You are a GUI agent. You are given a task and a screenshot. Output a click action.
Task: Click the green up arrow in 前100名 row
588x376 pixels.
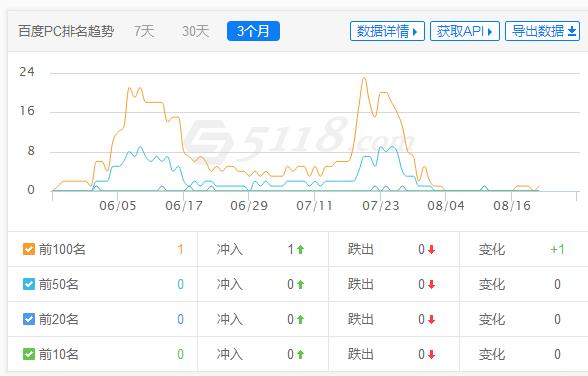300,250
